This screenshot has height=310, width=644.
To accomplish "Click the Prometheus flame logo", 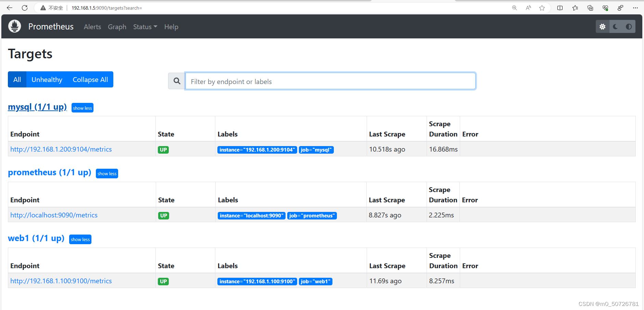I will click(x=14, y=26).
